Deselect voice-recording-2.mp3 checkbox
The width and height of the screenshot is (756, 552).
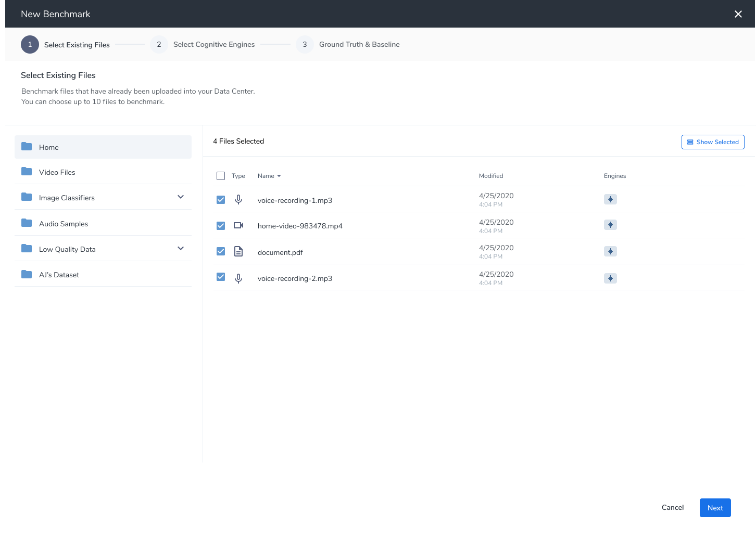221,277
